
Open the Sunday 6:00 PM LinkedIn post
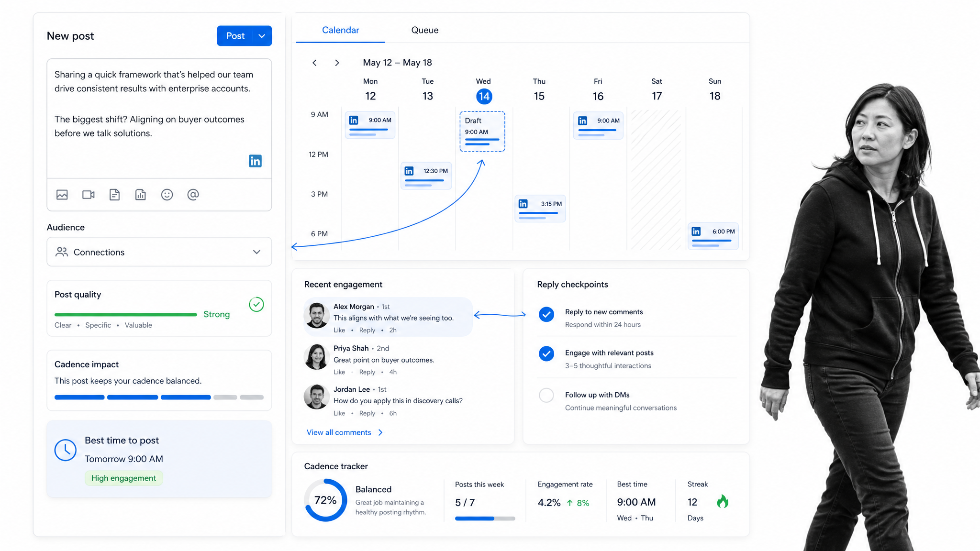coord(713,236)
